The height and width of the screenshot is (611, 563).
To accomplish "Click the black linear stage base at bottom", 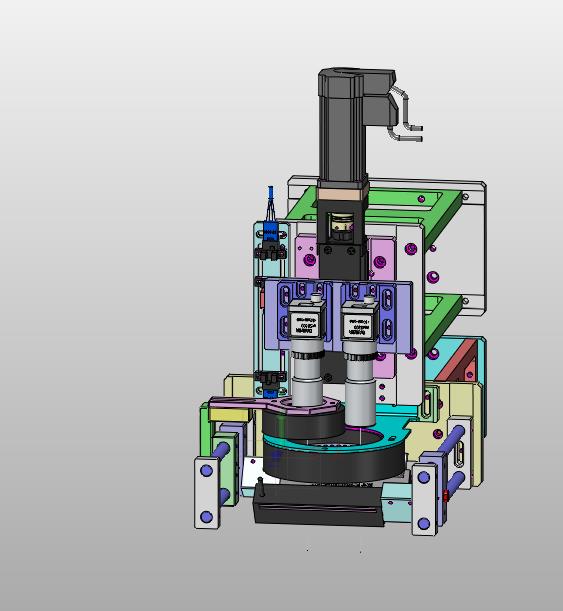I will pos(318,505).
